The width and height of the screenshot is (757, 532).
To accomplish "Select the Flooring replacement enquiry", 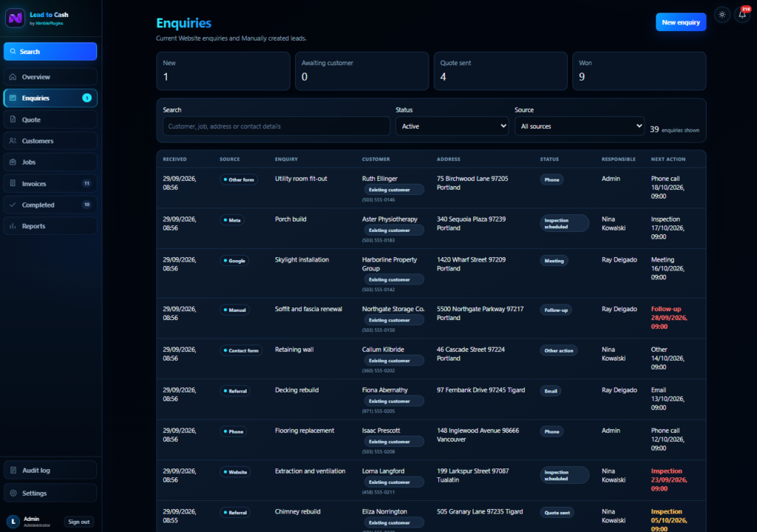I will 305,431.
